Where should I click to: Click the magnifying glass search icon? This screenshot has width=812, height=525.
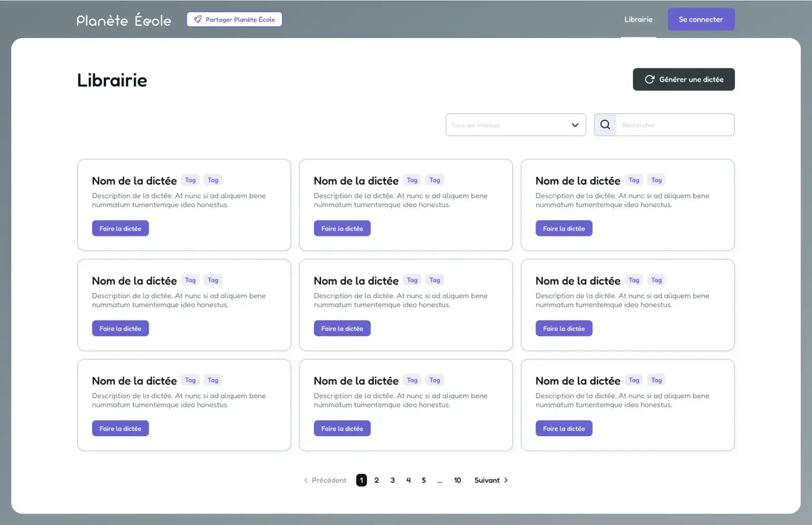[x=605, y=125]
